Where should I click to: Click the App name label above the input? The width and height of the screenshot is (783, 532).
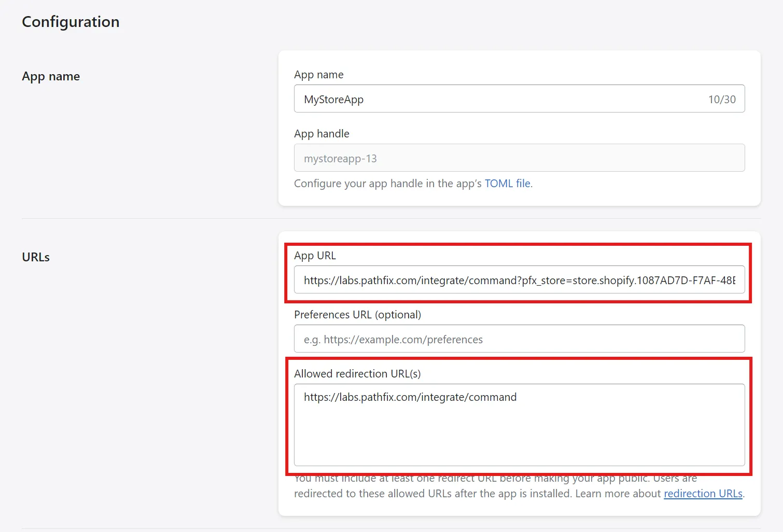(318, 75)
